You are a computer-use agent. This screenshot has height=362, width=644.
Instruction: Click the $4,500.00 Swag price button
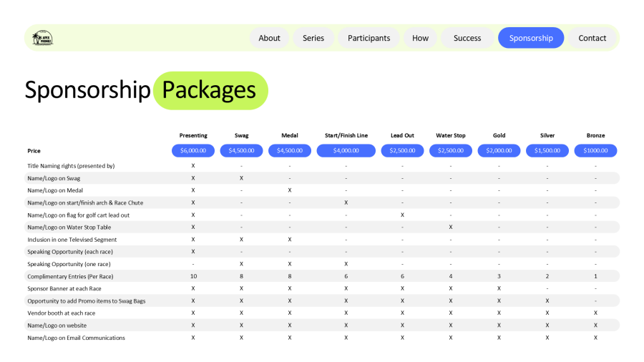pos(242,151)
